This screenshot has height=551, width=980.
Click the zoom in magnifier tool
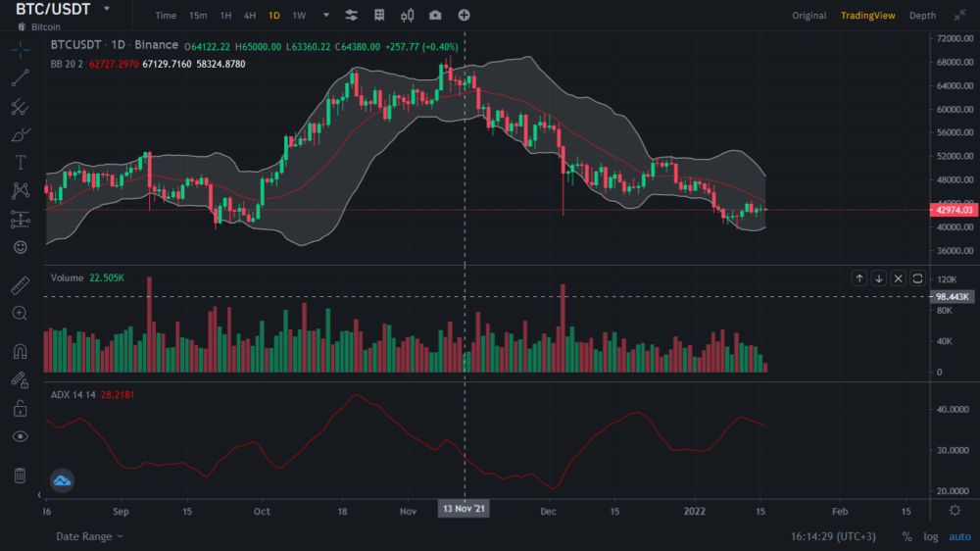pyautogui.click(x=20, y=314)
